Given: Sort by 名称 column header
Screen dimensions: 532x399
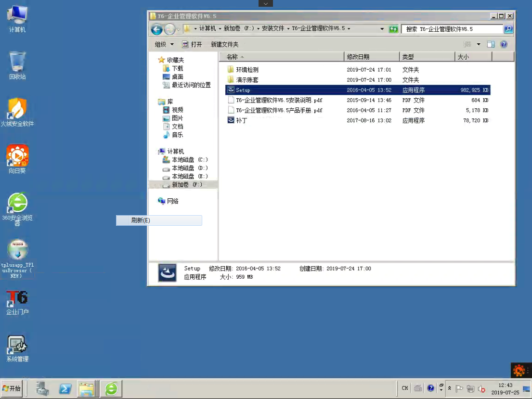Looking at the screenshot, I should (x=282, y=57).
